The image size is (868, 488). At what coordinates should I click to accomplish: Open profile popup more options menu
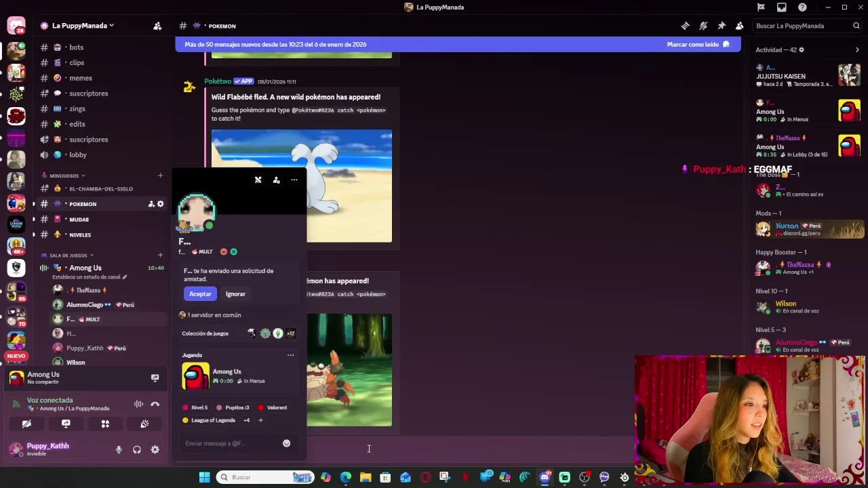coord(294,180)
